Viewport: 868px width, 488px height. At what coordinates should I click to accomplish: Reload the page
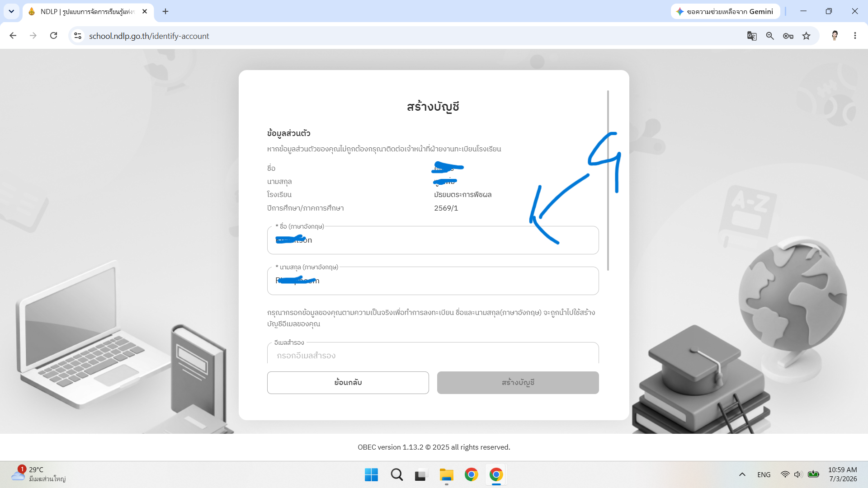(53, 36)
